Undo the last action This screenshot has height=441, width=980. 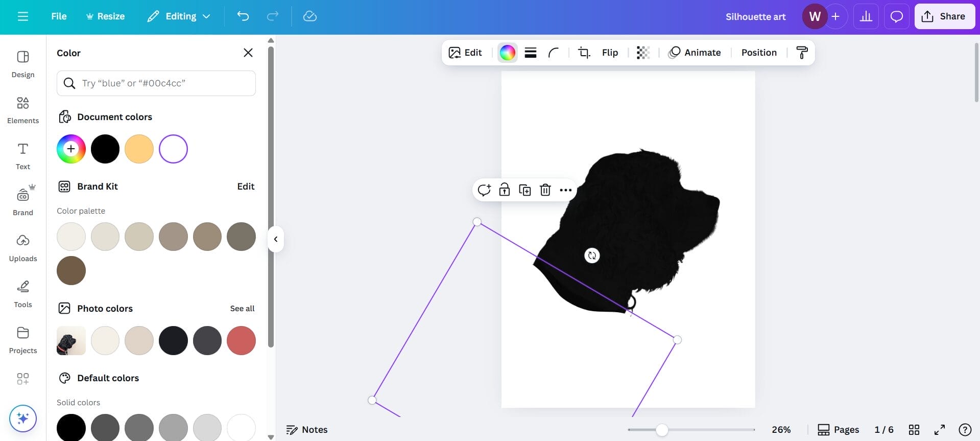(243, 16)
